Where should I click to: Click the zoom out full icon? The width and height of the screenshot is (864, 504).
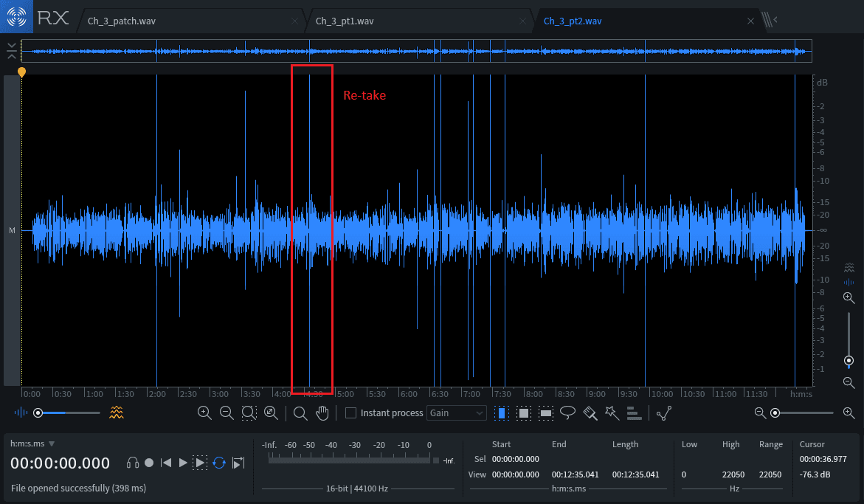tap(271, 413)
